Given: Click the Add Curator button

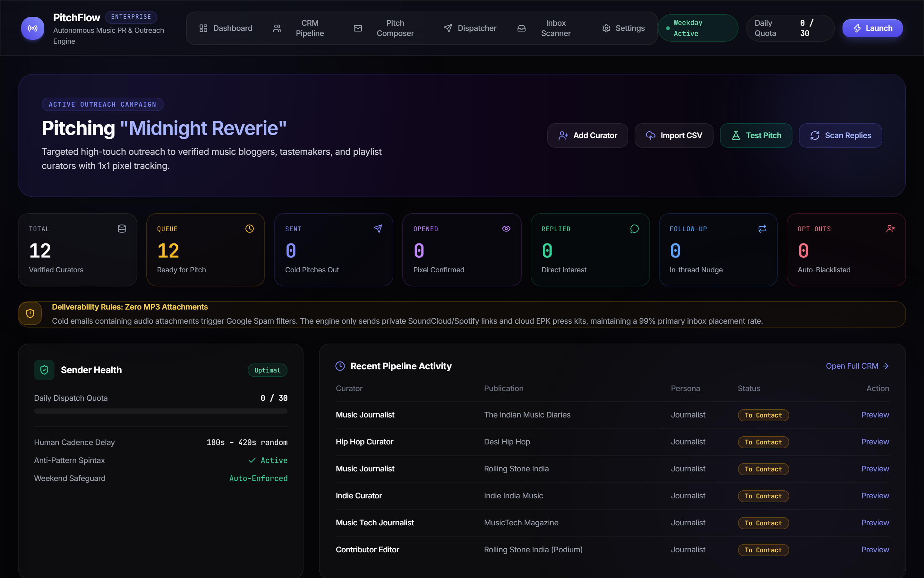Looking at the screenshot, I should (x=587, y=135).
